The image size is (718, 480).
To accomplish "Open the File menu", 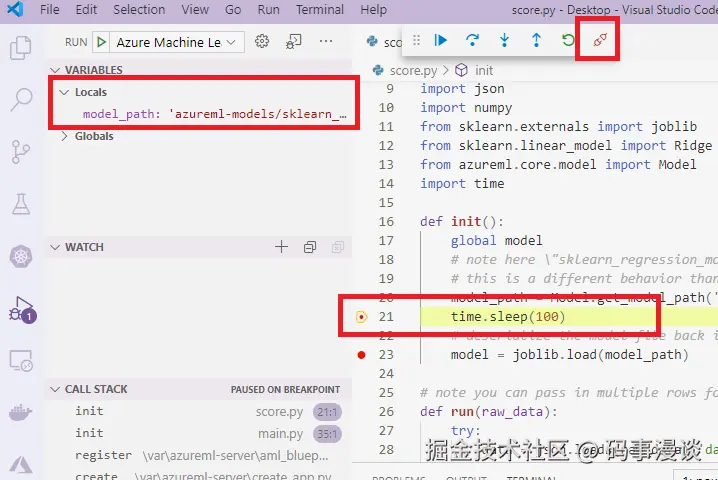I will tap(49, 9).
